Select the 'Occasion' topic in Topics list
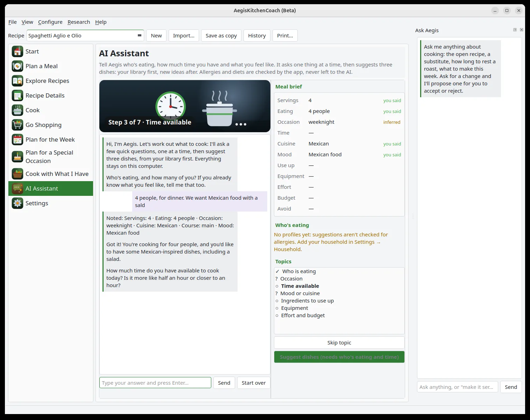The height and width of the screenshot is (420, 530). (x=339, y=279)
